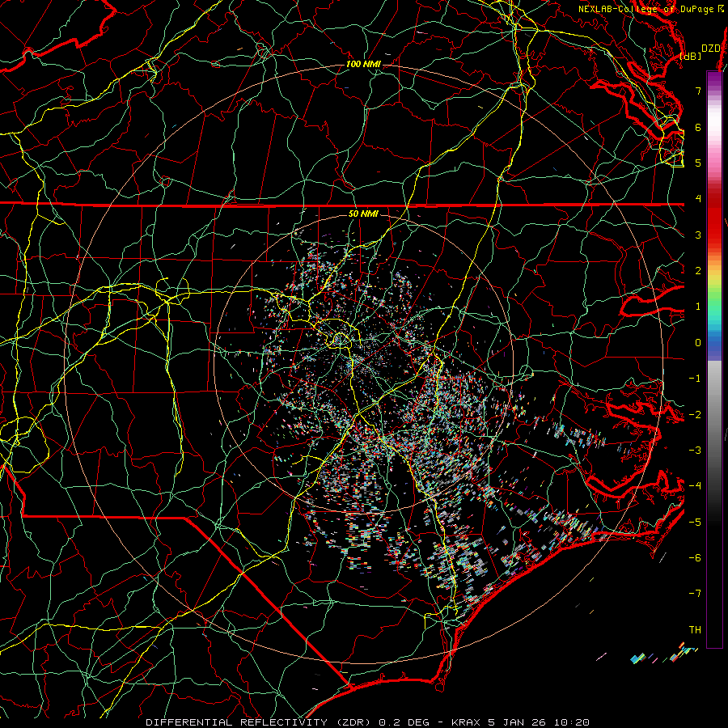Click the "7" value on the scale
This screenshot has width=728, height=728.
tap(698, 91)
